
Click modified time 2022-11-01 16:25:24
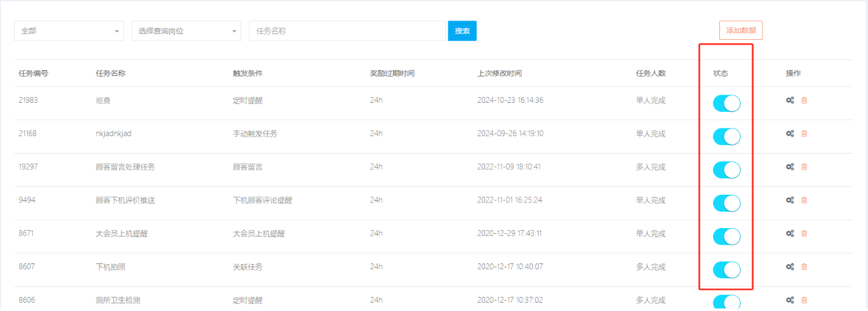tap(510, 200)
